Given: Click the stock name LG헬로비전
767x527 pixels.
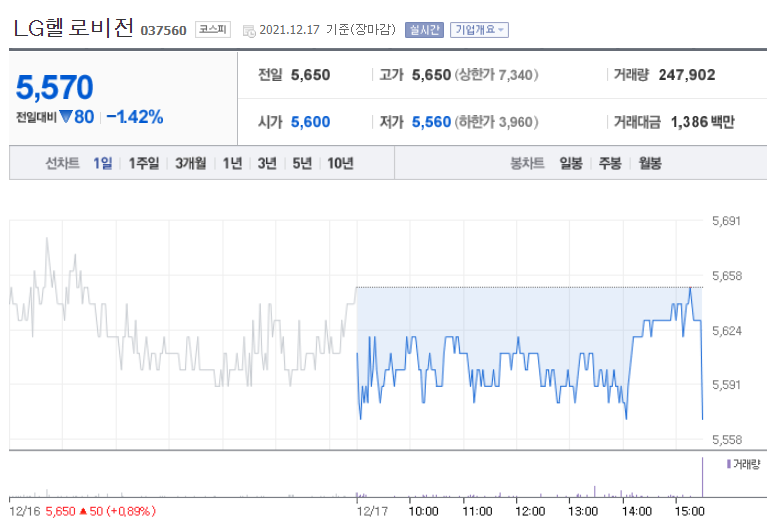Looking at the screenshot, I should point(73,28).
